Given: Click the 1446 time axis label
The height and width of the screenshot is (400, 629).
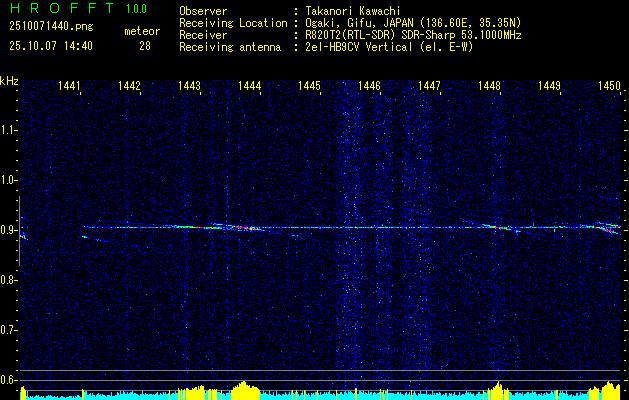Looking at the screenshot, I should click(x=369, y=86).
